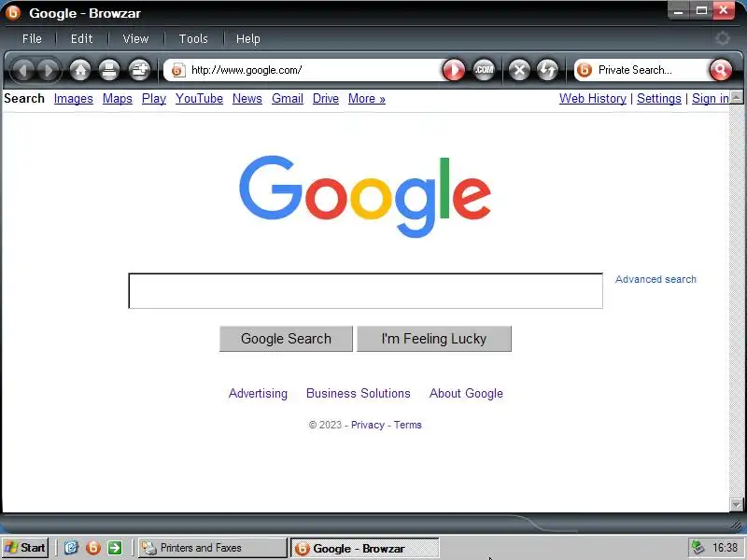Click the I'm Feeling Lucky button
Screen dimensions: 747x560
tap(434, 339)
